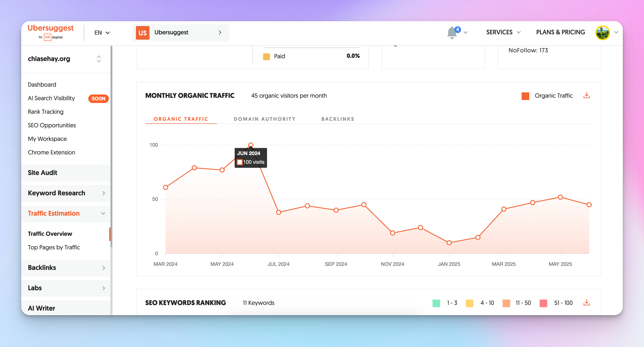Click the data point above JUL 2024
This screenshot has height=347, width=644.
(279, 212)
